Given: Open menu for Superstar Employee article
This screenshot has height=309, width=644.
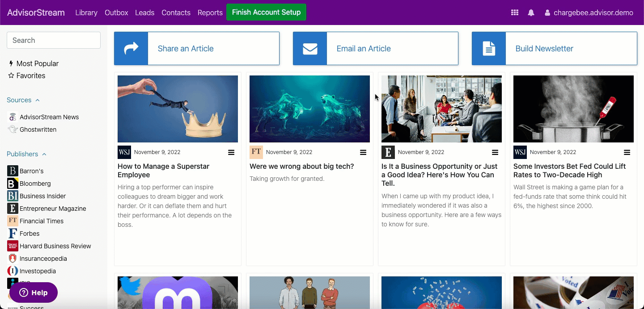Looking at the screenshot, I should [231, 152].
